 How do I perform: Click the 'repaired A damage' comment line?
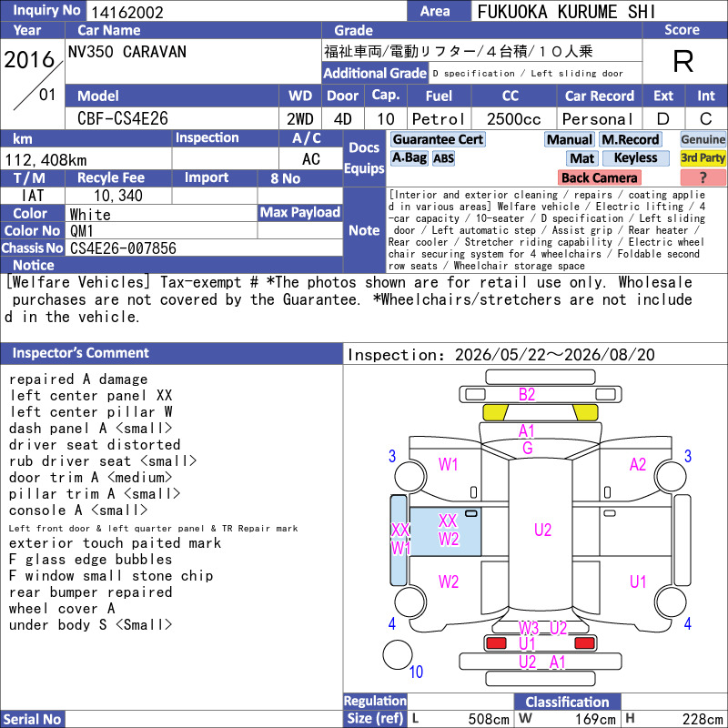[x=78, y=379]
